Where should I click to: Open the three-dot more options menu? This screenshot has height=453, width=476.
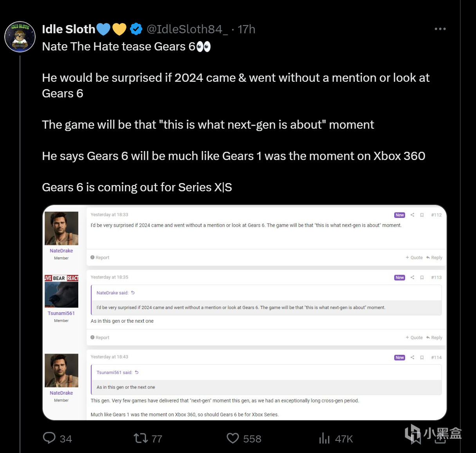[x=440, y=29]
